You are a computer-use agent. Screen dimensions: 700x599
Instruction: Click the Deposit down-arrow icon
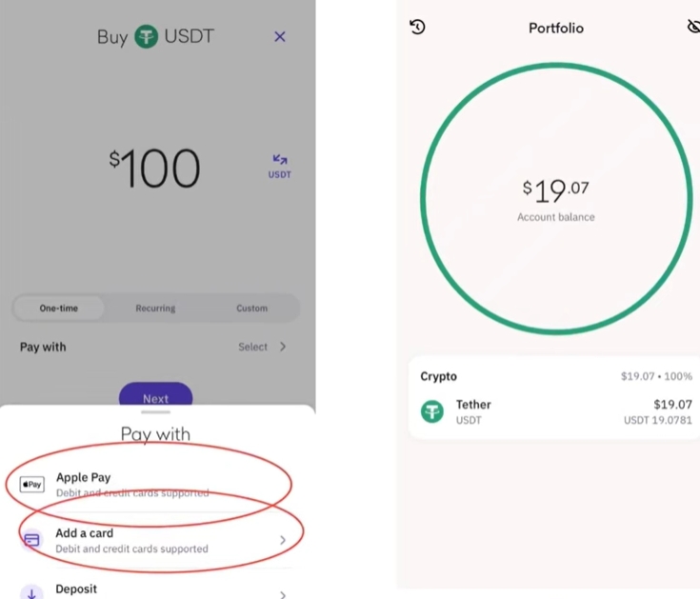pos(31,592)
